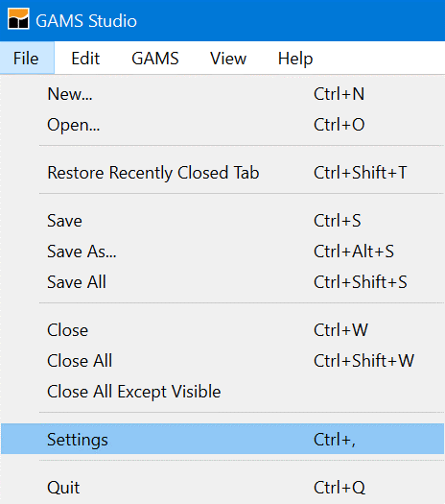The height and width of the screenshot is (504, 445).
Task: Open the View menu
Action: 228,59
